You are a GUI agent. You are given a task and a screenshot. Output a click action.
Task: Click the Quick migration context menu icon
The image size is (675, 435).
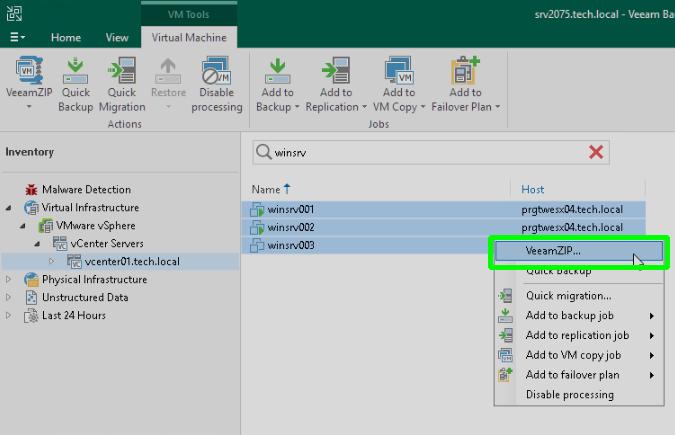(505, 296)
